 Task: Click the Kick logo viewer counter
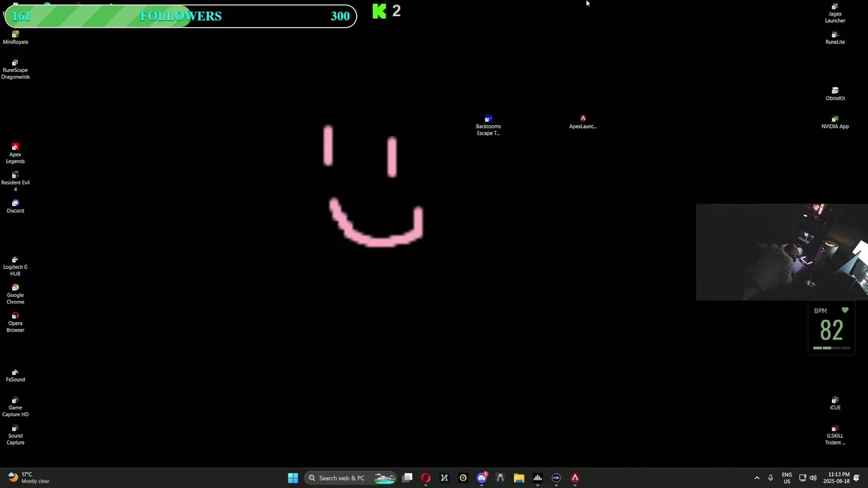coord(387,11)
